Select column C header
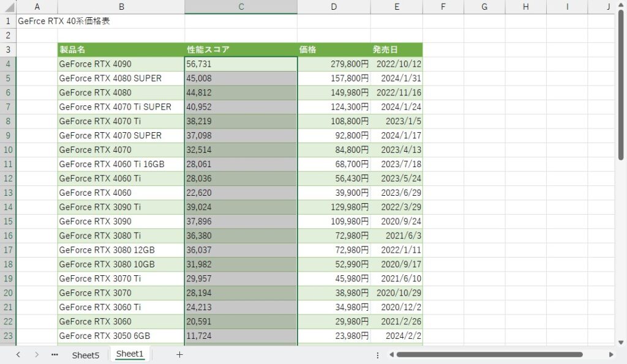The height and width of the screenshot is (364, 627). click(x=241, y=7)
